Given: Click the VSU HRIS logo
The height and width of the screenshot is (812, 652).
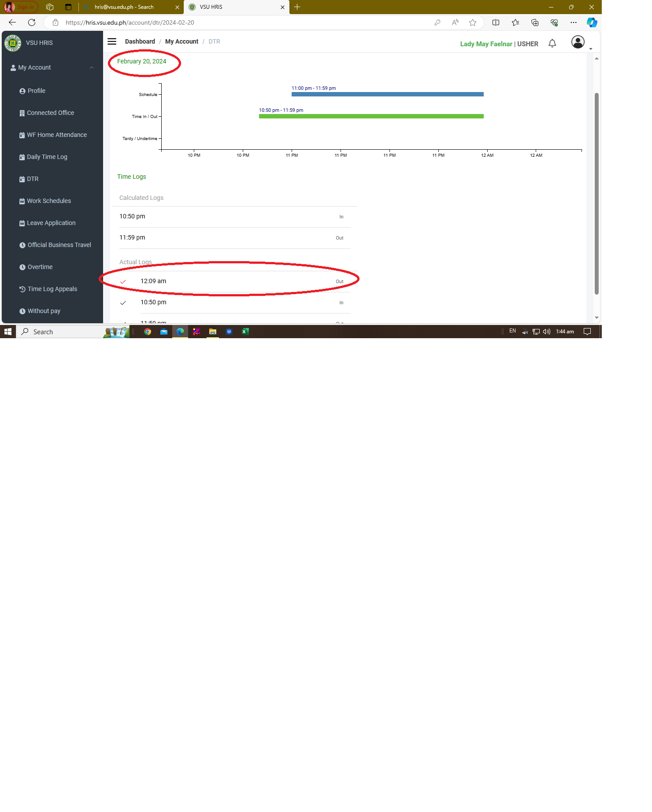Looking at the screenshot, I should tap(13, 43).
